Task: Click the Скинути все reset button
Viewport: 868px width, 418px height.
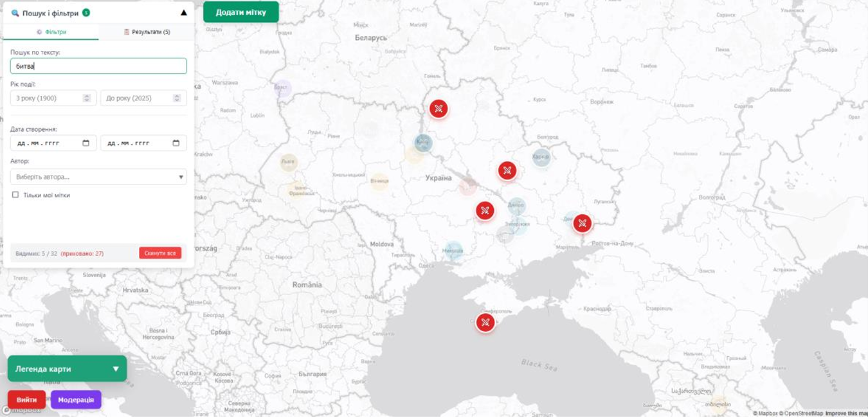Action: [x=160, y=253]
